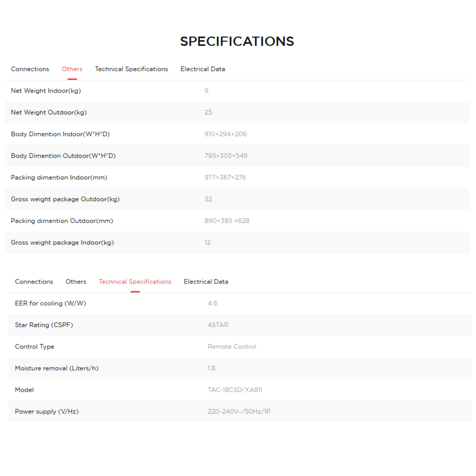
Task: Click the SPECIFICATIONS heading
Action: click(237, 41)
